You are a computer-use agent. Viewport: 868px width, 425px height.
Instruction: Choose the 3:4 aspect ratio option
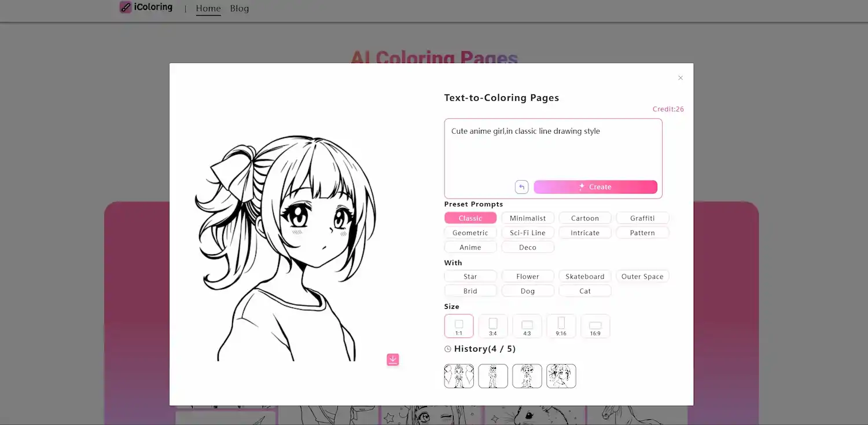[x=493, y=326]
